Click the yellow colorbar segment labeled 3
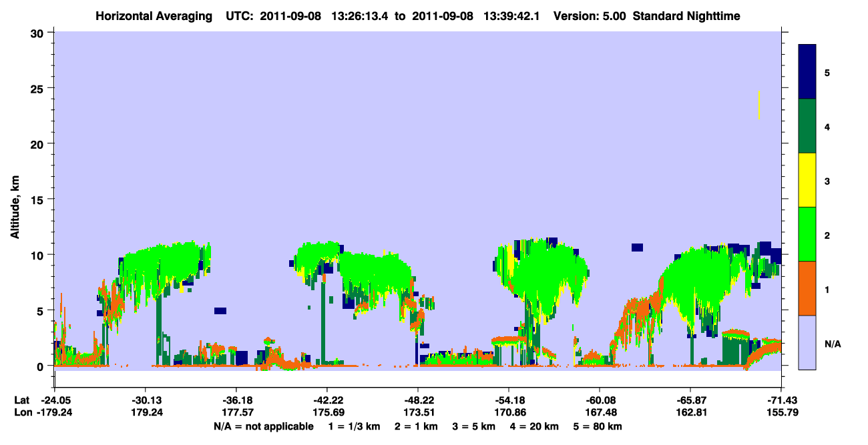Image resolution: width=868 pixels, height=445 pixels. (807, 180)
